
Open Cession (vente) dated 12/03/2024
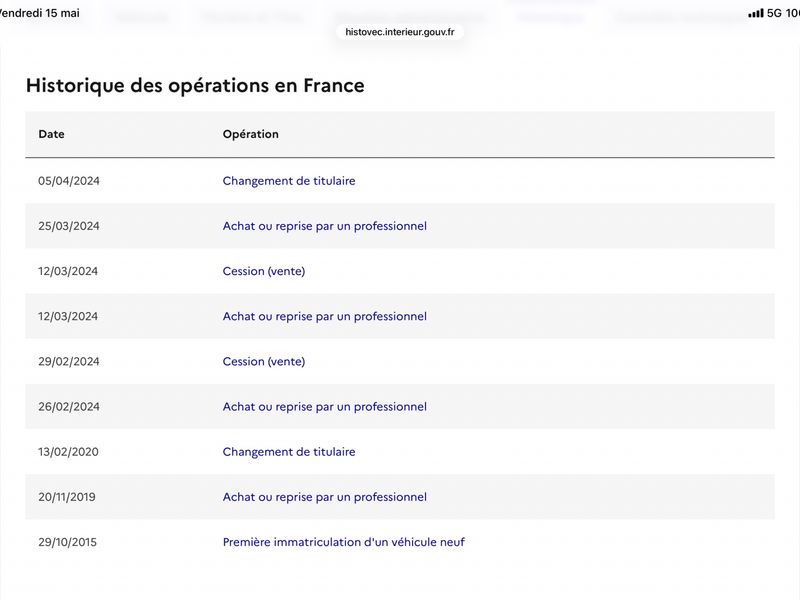point(264,271)
